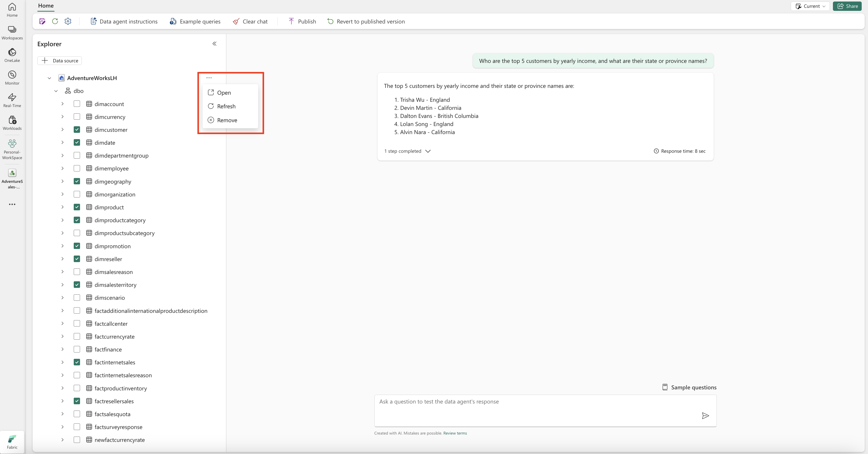868x454 pixels.
Task: Expand the newfactcurrencyrate table columns
Action: (62, 440)
